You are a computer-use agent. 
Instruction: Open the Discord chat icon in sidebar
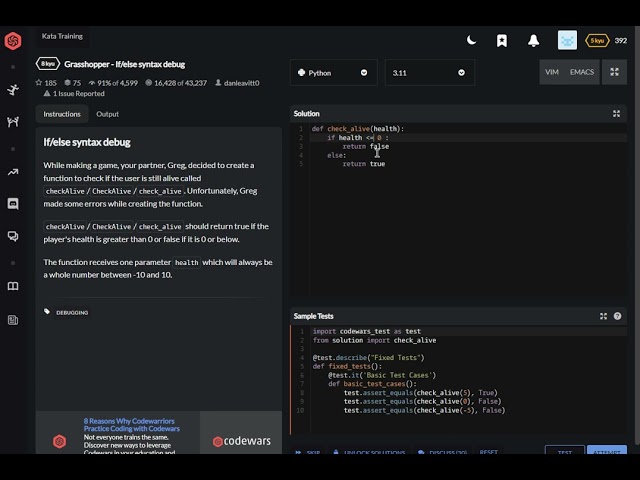coord(13,204)
